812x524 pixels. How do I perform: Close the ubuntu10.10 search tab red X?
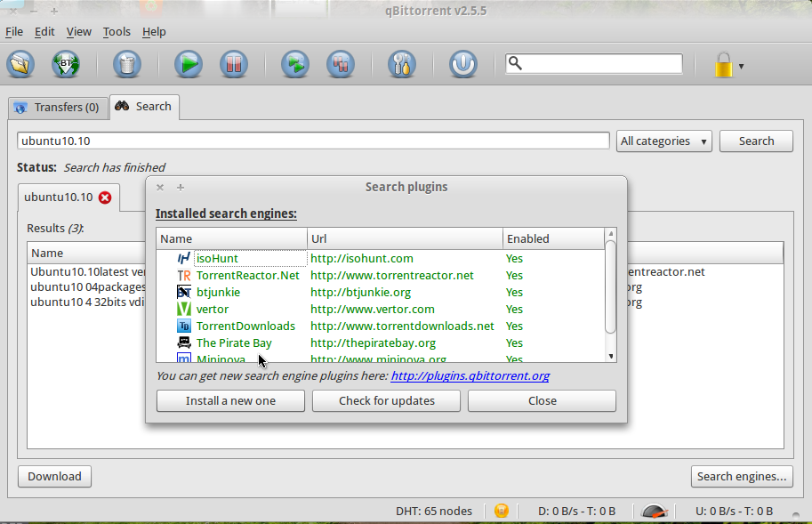(105, 198)
